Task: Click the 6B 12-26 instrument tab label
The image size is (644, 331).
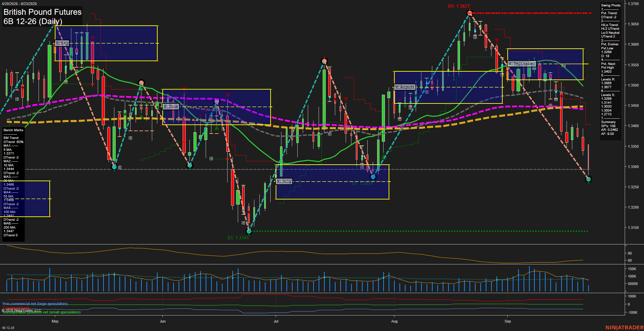Action: 8,328
